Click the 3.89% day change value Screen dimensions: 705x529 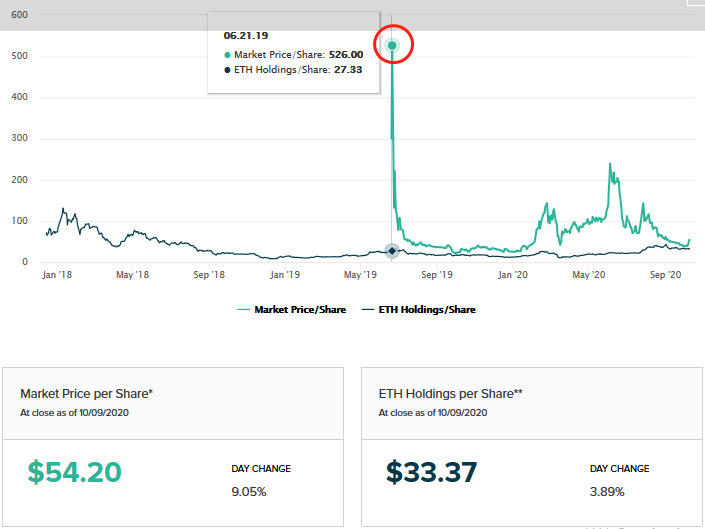point(607,491)
